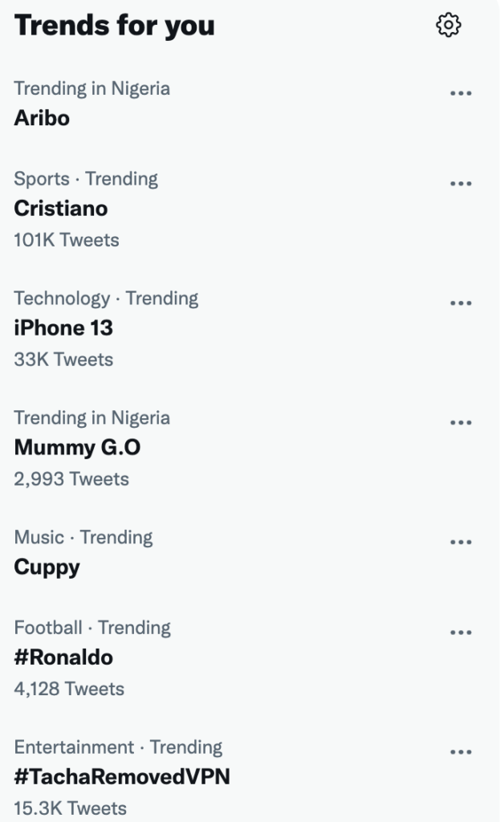
Task: Open the Cristiano trending topic
Action: [x=61, y=209]
